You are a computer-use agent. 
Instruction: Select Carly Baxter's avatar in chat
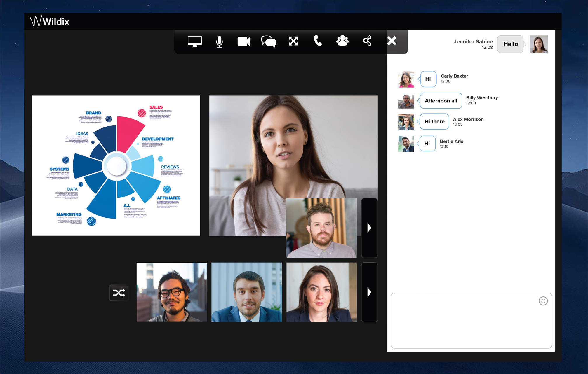[406, 79]
